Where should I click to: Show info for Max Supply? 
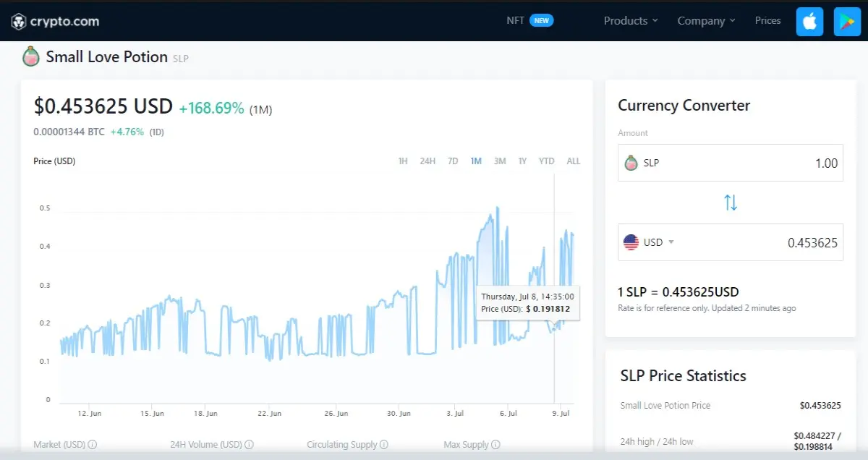[x=495, y=445]
